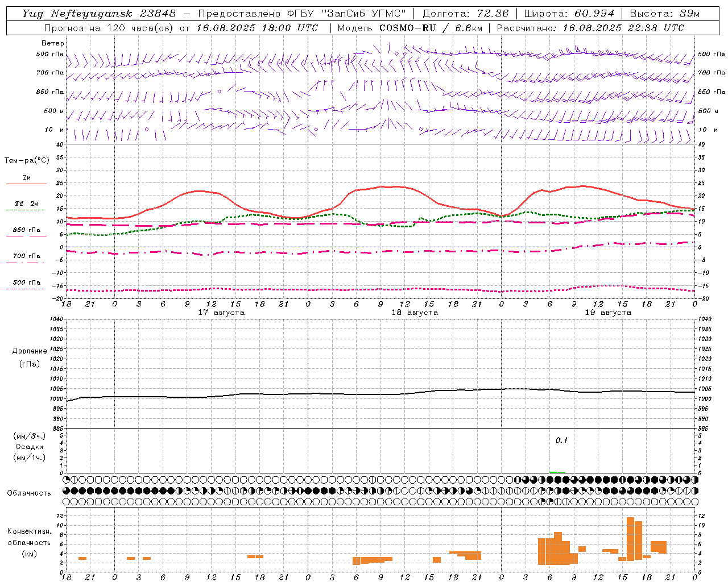This screenshot has width=728, height=582.
Task: Click the Td 2м dew point legend entry
Action: (x=26, y=203)
